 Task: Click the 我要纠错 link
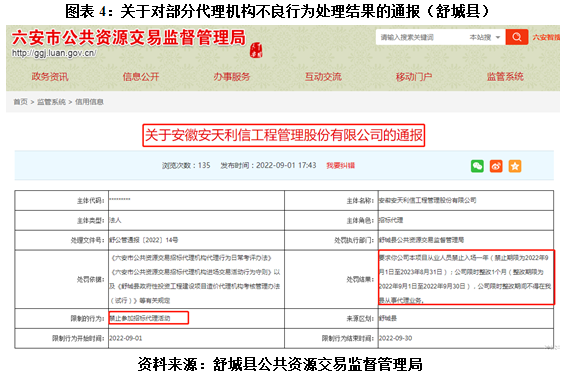pyautogui.click(x=340, y=165)
